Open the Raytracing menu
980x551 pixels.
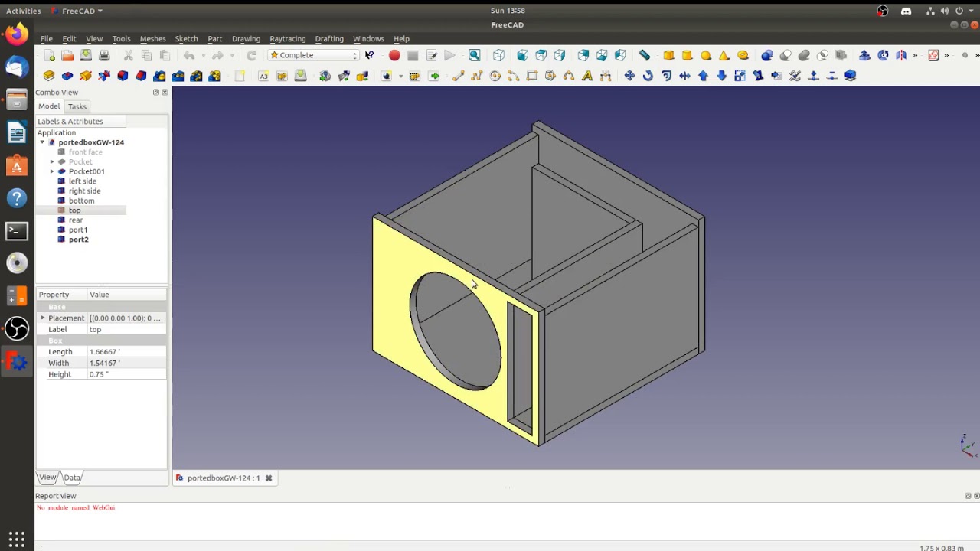pos(287,38)
